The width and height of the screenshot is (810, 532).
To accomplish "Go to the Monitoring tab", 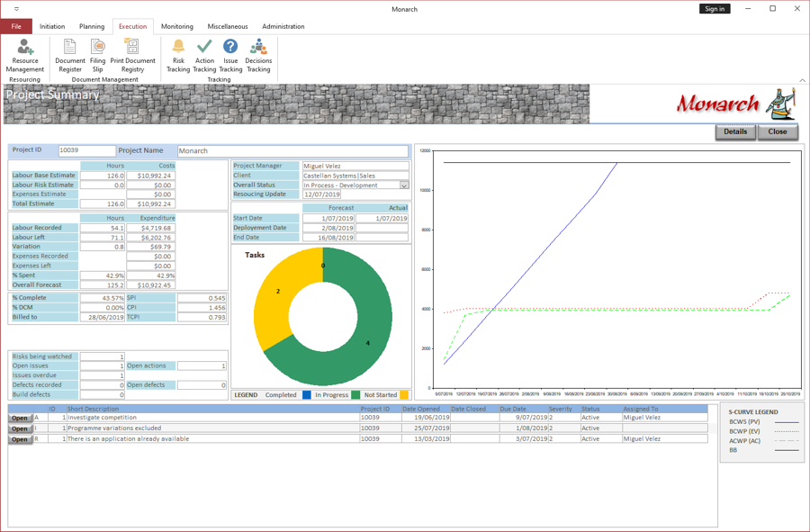I will [x=177, y=26].
